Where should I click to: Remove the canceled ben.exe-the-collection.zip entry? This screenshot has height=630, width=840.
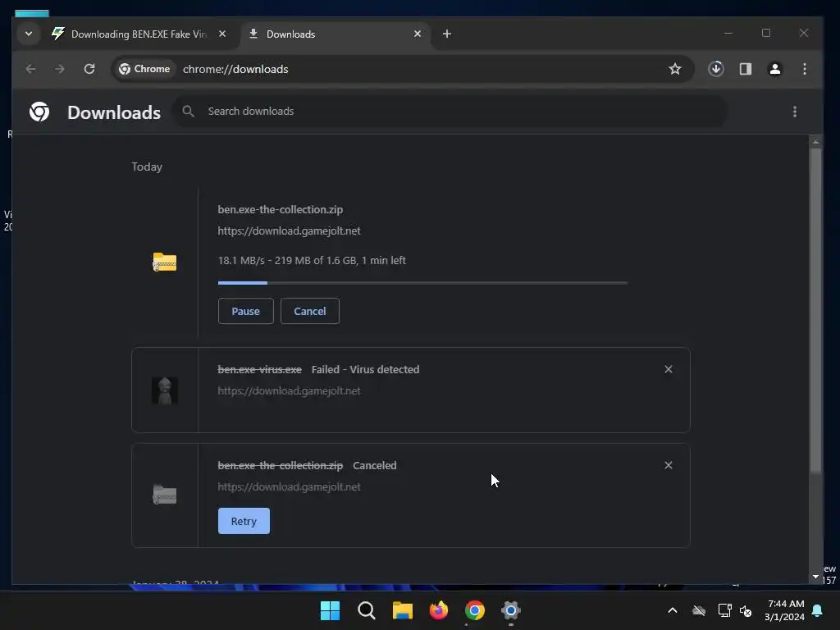point(668,465)
